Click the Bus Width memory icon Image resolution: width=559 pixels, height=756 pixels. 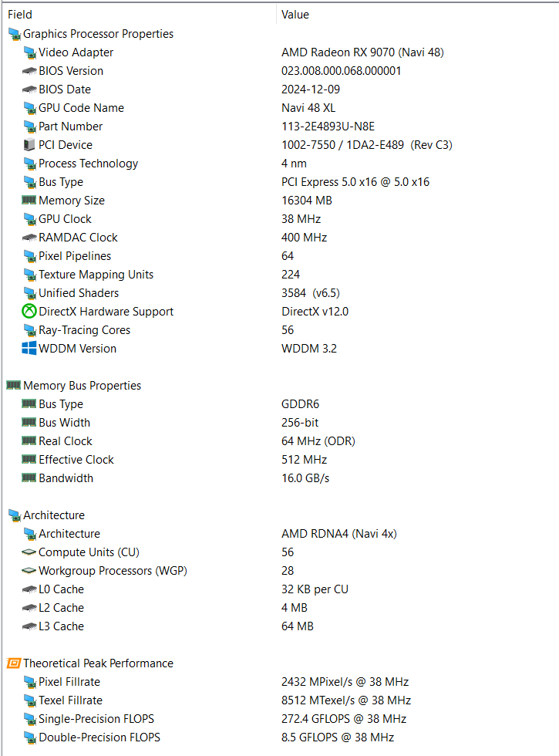[29, 423]
